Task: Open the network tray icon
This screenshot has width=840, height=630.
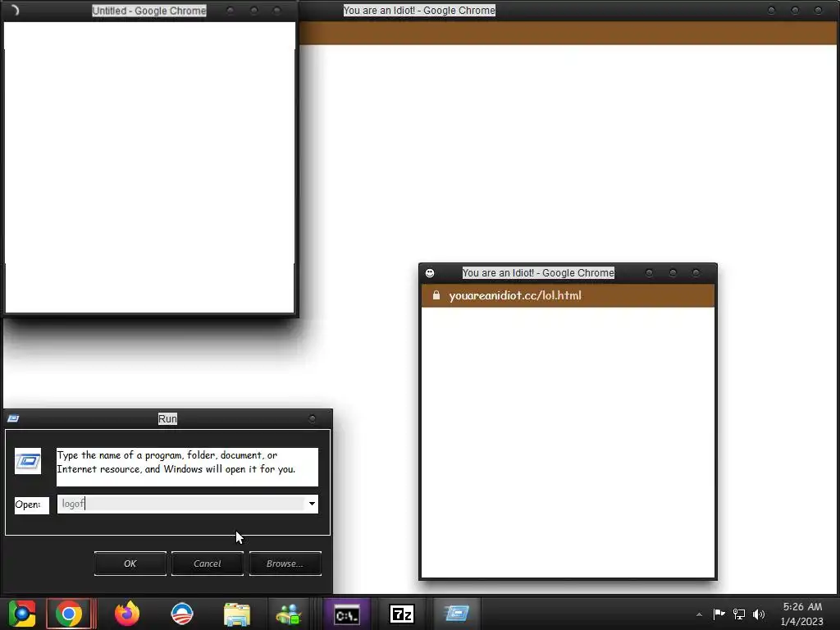Action: [739, 614]
